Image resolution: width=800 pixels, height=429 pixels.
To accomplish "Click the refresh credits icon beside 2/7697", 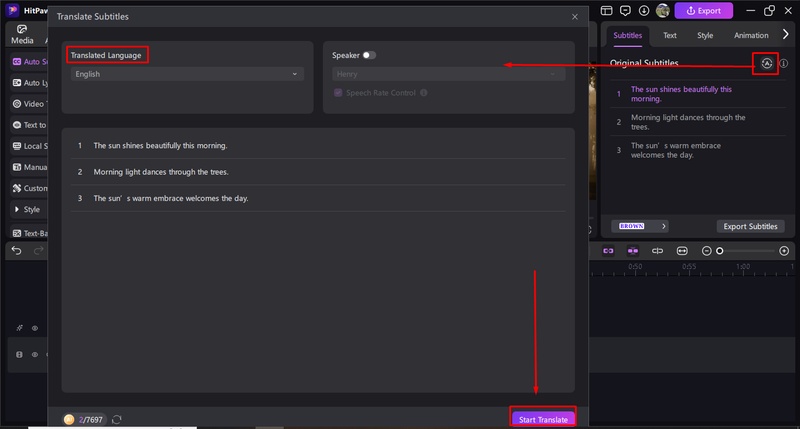I will click(117, 419).
